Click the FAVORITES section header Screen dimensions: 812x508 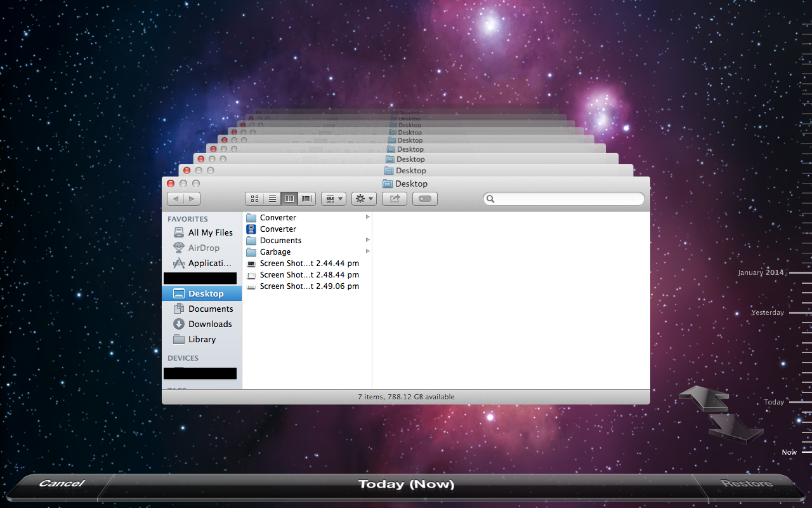point(187,218)
